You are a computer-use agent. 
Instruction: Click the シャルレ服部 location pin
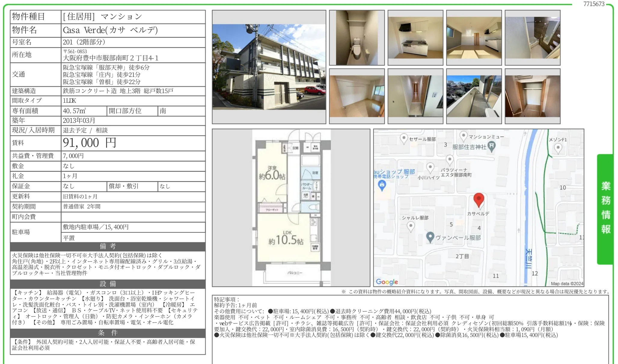pyautogui.click(x=411, y=226)
